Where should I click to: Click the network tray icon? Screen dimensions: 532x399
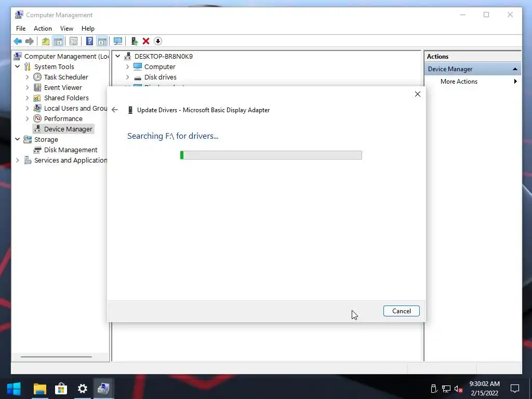(x=446, y=389)
